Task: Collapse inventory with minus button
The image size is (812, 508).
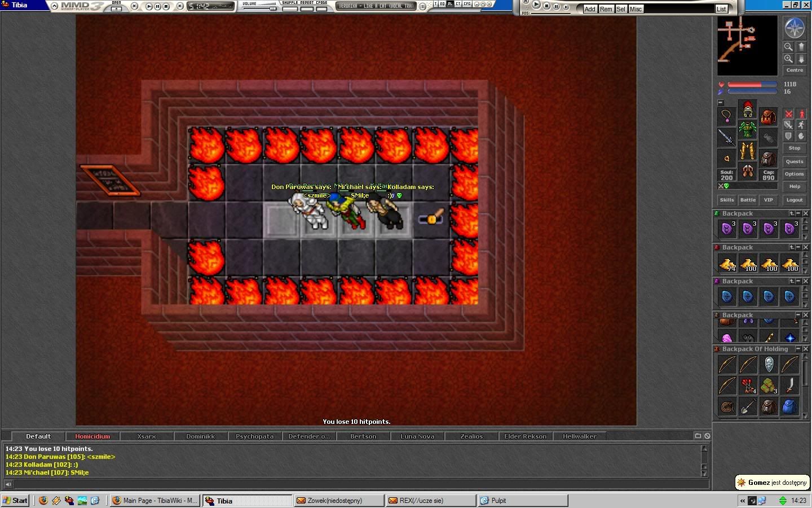Action: (720, 103)
